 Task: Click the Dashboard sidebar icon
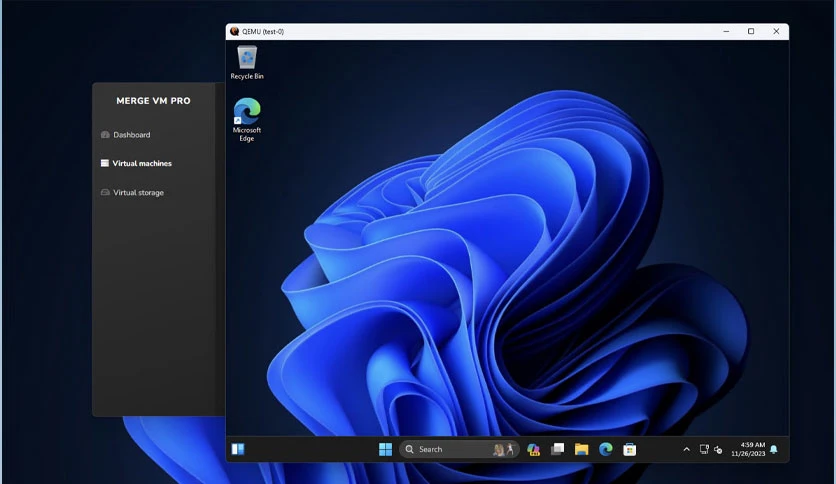pos(105,135)
